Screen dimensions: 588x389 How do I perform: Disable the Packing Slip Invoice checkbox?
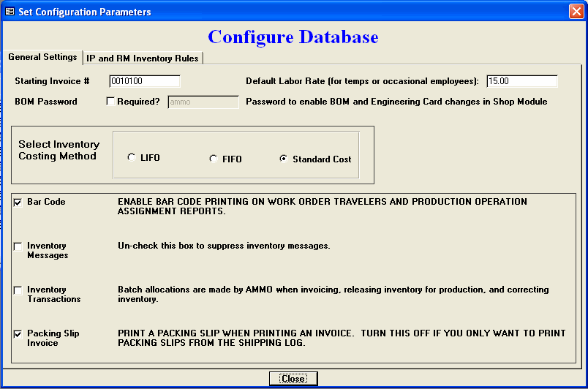18,334
